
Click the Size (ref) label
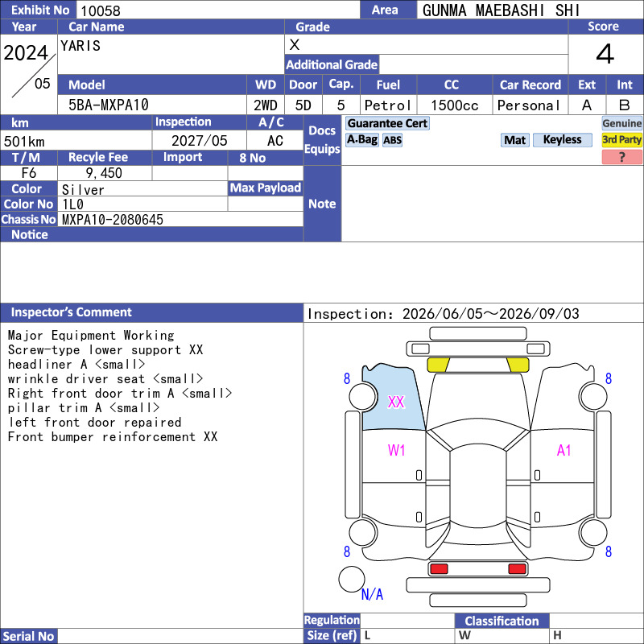pos(332,635)
